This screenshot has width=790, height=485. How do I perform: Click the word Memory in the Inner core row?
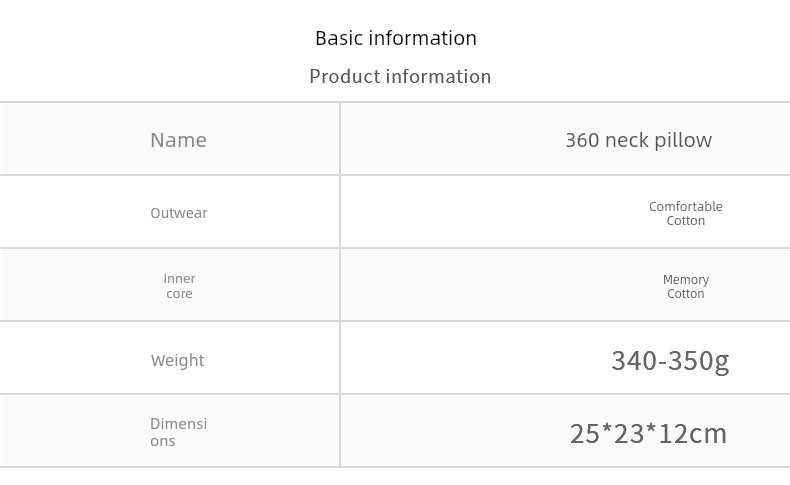pyautogui.click(x=686, y=280)
